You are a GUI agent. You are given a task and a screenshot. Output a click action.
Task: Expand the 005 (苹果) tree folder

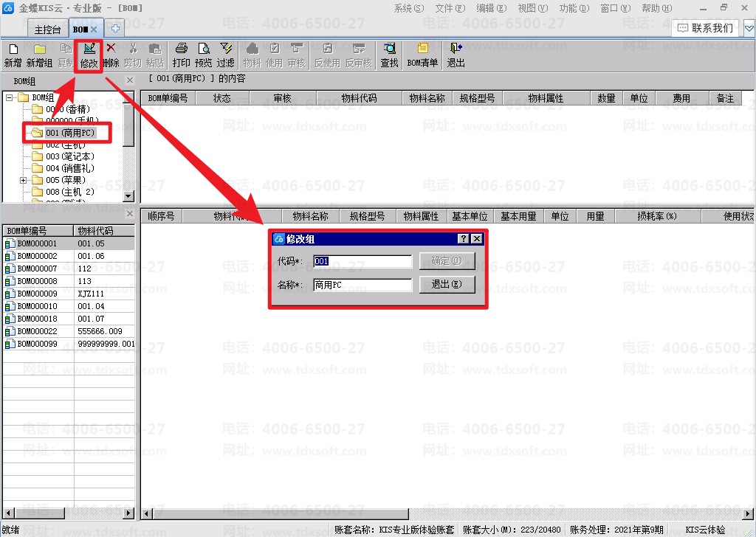[x=23, y=180]
